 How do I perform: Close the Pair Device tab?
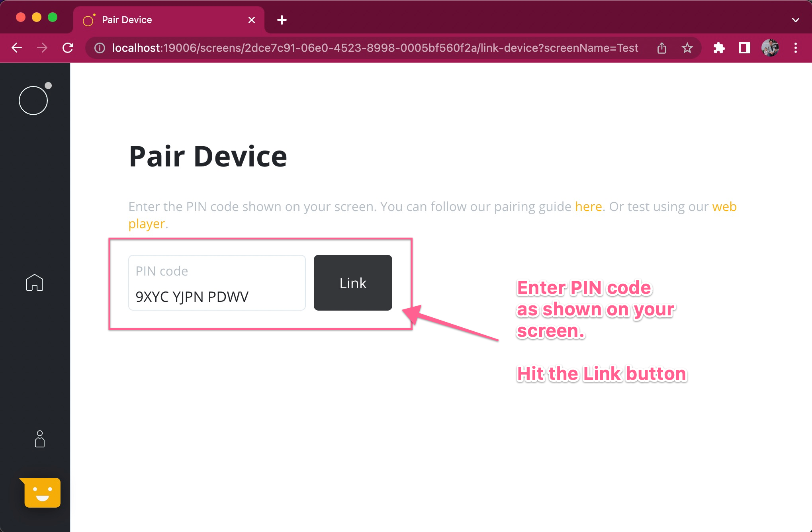click(x=251, y=20)
